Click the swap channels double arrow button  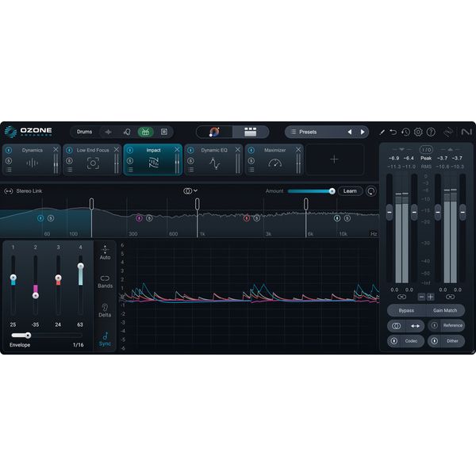(x=415, y=326)
